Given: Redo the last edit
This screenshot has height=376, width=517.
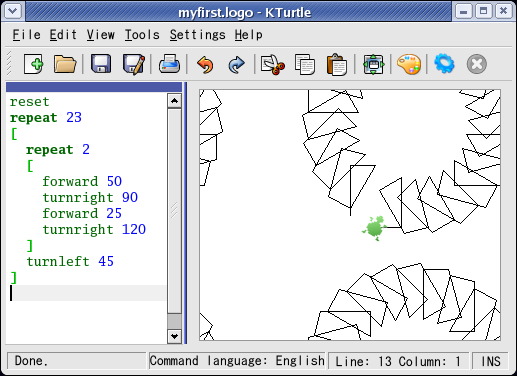Looking at the screenshot, I should pyautogui.click(x=236, y=64).
